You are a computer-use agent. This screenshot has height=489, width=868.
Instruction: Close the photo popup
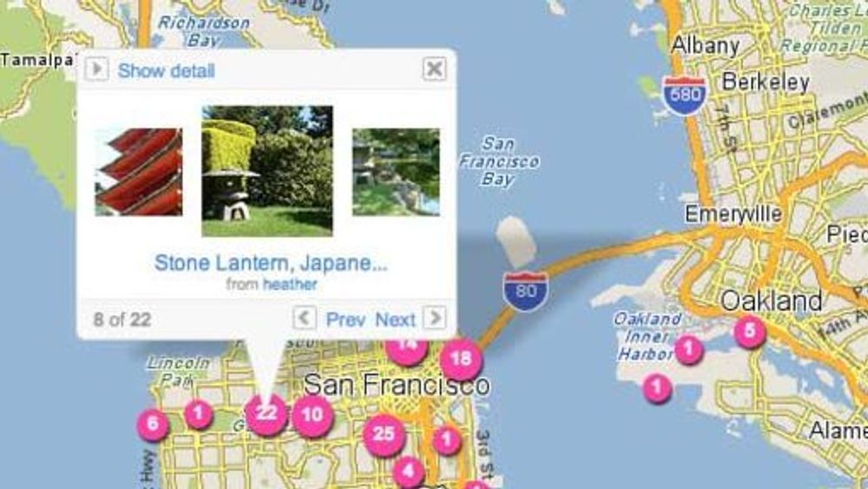coord(435,69)
